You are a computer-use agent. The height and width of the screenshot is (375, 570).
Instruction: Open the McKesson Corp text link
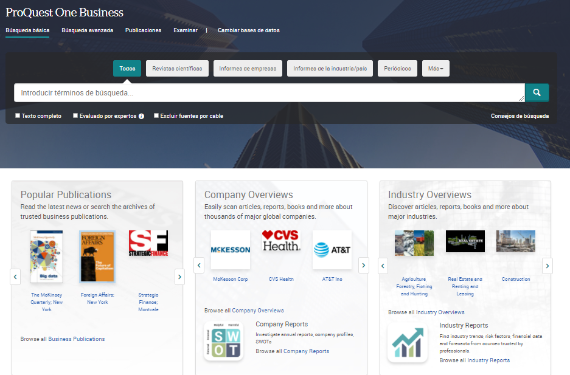coord(230,279)
